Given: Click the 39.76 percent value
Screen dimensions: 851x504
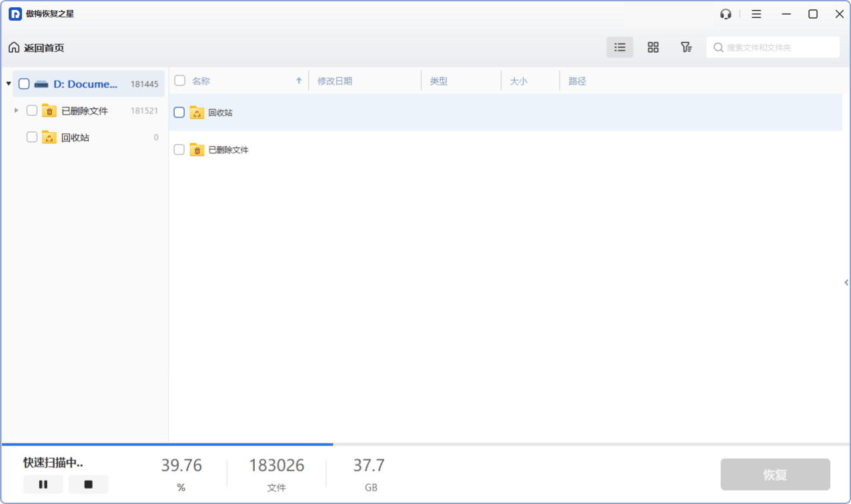Looking at the screenshot, I should (181, 465).
